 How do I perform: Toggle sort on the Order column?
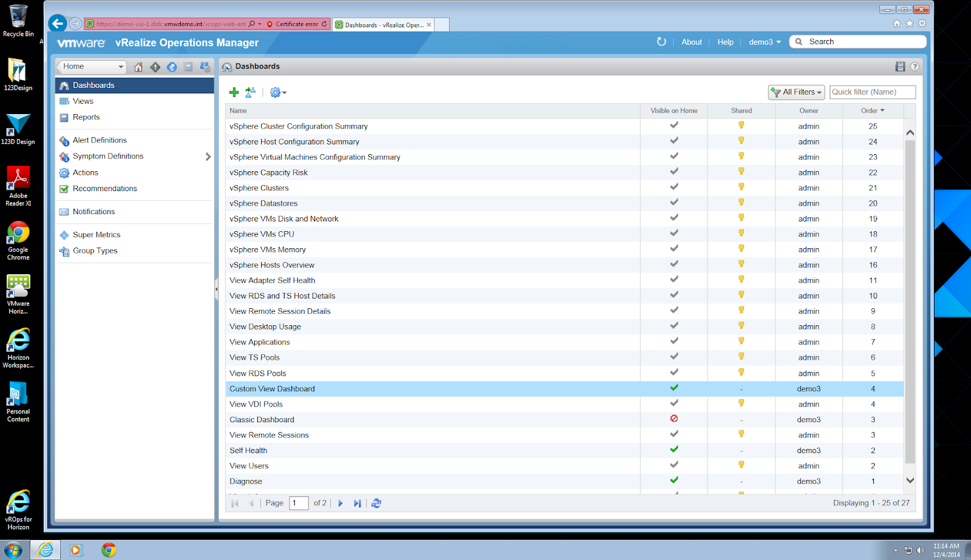pyautogui.click(x=873, y=111)
